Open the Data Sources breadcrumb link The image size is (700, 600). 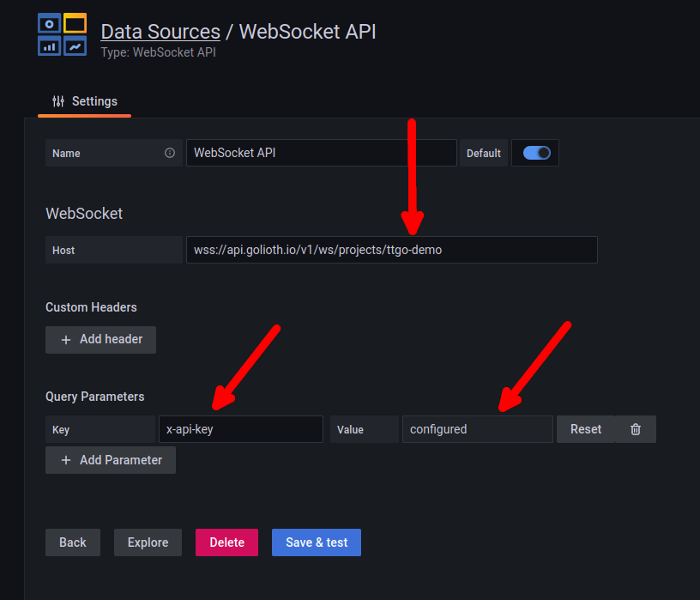160,32
